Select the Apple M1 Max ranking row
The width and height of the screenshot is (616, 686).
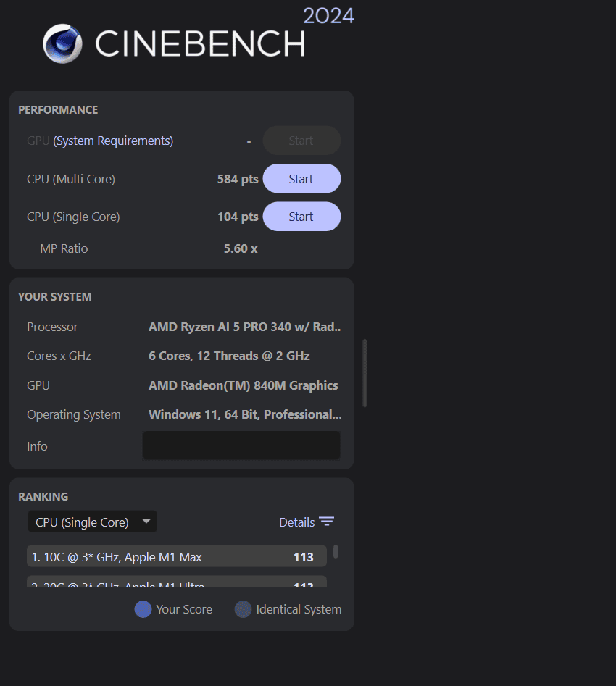176,556
